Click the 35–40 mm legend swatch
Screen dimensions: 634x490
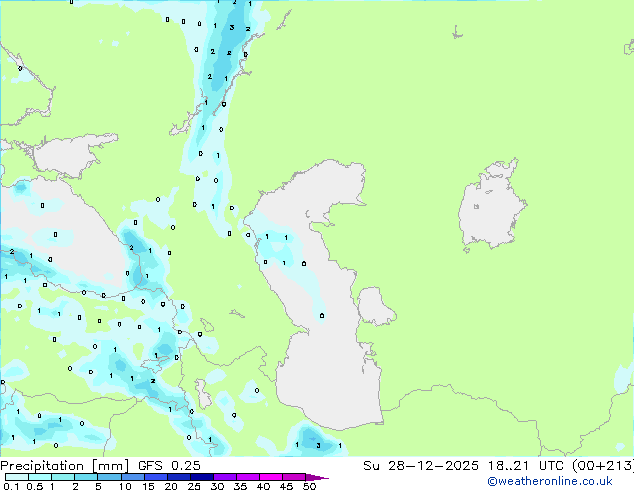(247, 477)
